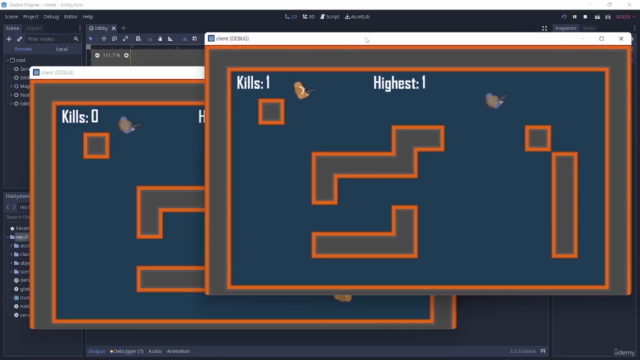Stop the running scene

click(585, 17)
